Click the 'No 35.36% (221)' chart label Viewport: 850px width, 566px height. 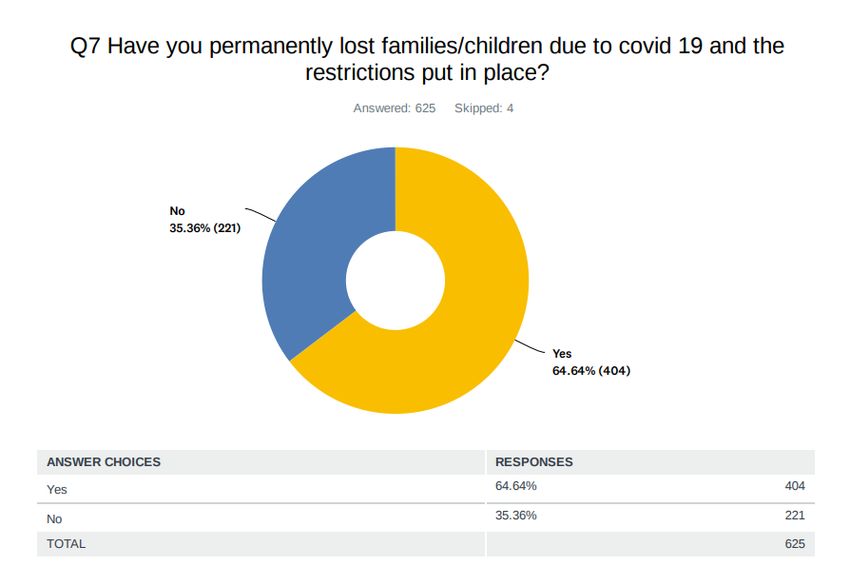205,219
